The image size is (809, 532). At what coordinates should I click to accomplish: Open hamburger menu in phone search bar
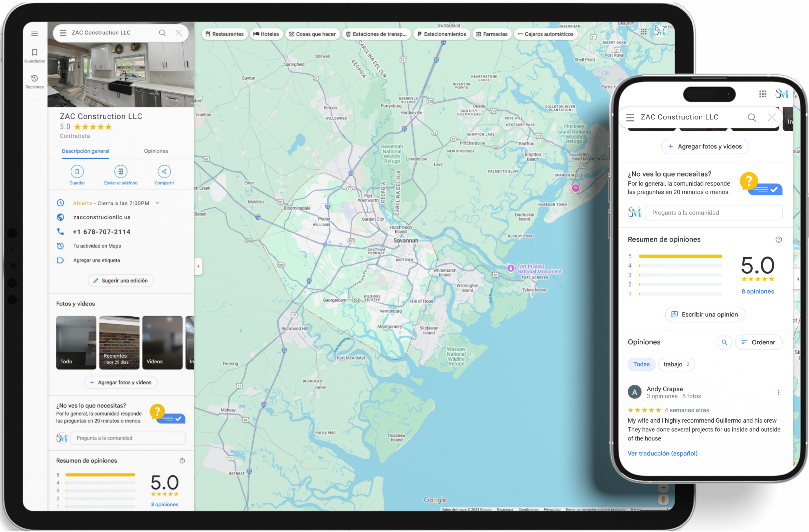pos(630,118)
